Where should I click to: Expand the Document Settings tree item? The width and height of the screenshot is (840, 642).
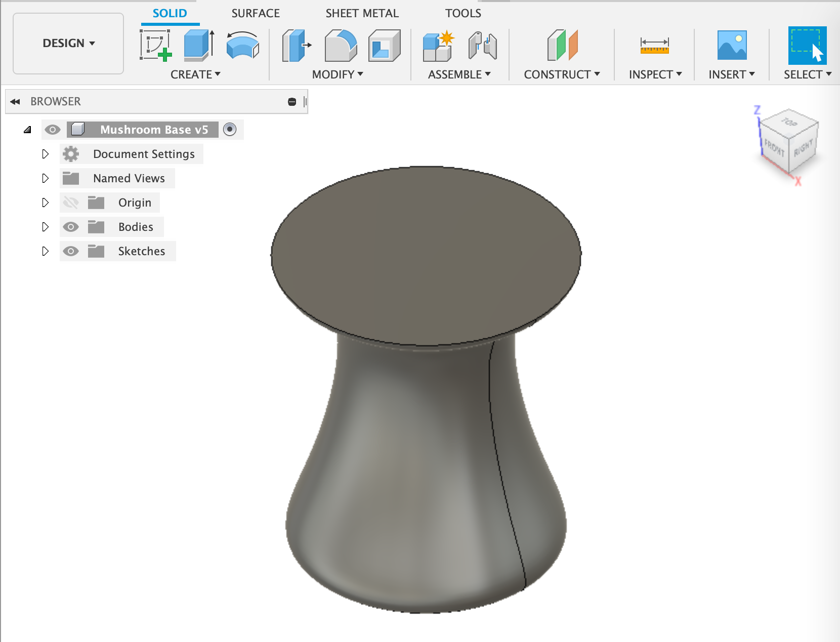pos(46,154)
